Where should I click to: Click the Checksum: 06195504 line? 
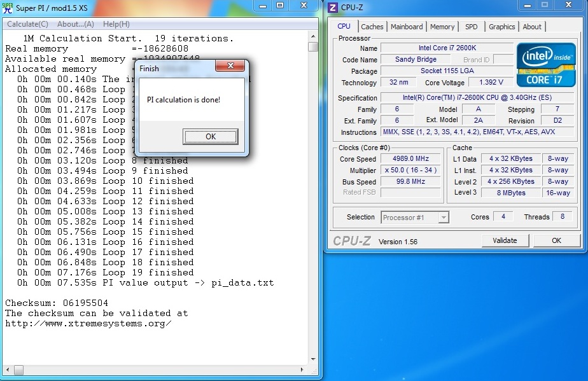(57, 303)
